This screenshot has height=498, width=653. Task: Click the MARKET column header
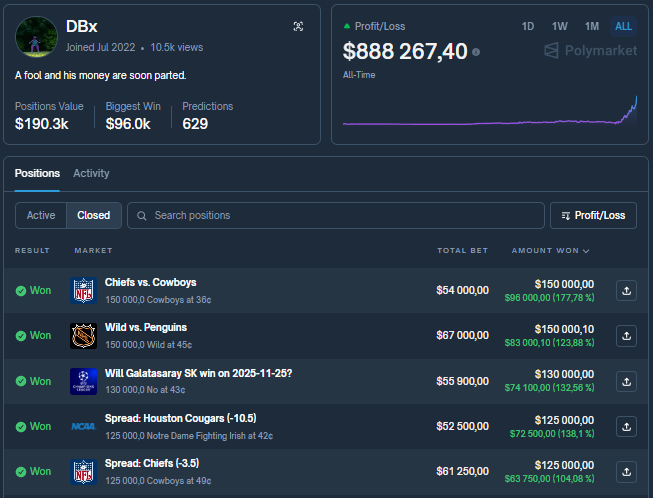[x=93, y=251]
